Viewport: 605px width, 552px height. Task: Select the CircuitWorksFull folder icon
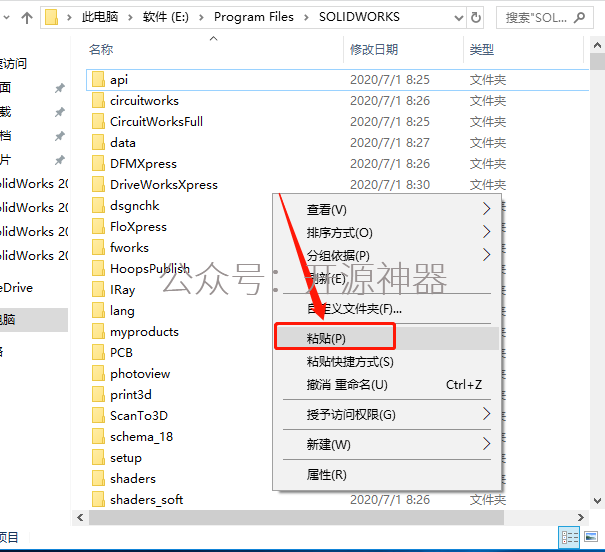(98, 122)
